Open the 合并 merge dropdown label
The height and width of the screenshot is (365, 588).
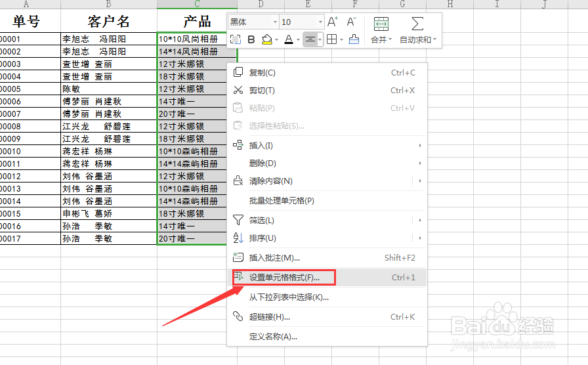(381, 40)
